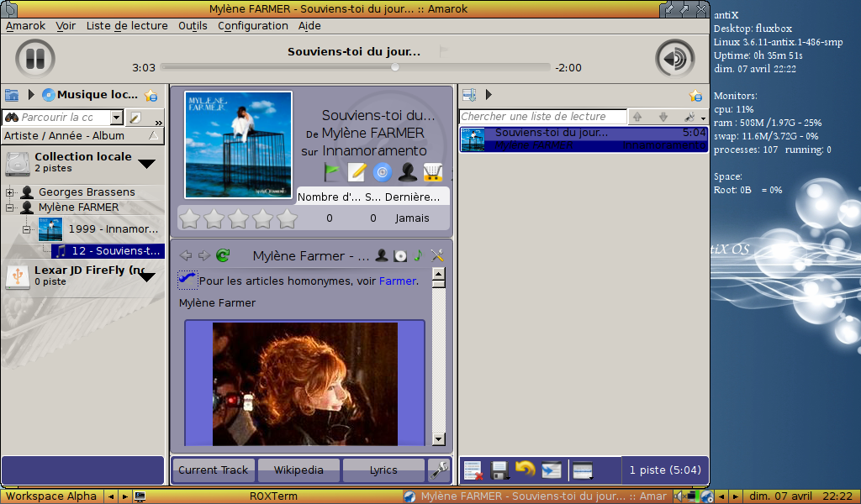Screen dimensions: 861x504
Task: Collapse the Mylène FARMER artist node
Action: (x=9, y=207)
